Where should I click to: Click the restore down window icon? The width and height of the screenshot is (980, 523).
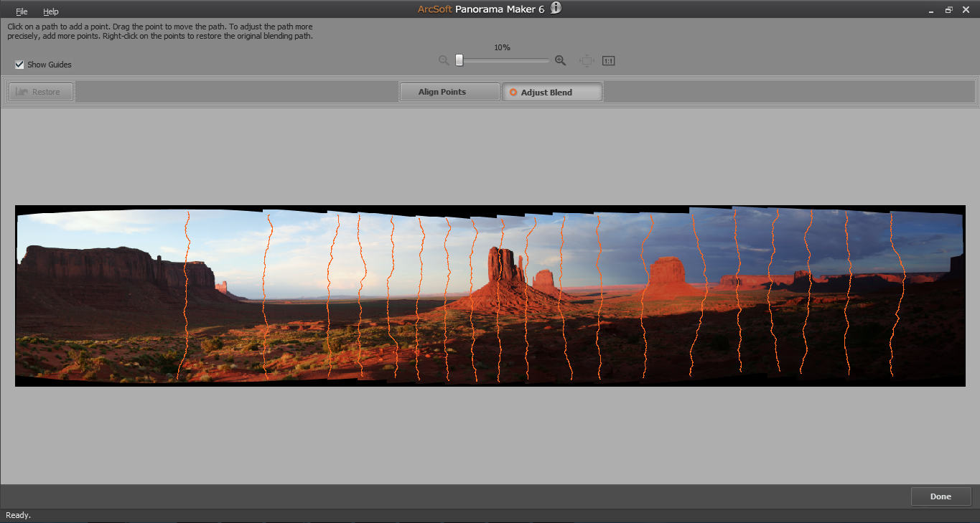pyautogui.click(x=948, y=10)
